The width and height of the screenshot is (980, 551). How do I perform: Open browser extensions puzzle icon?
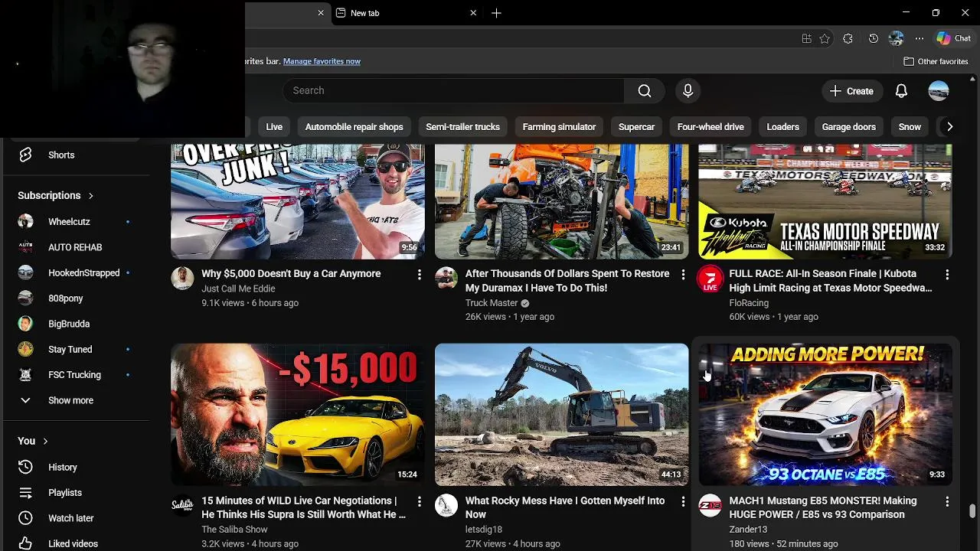[848, 38]
